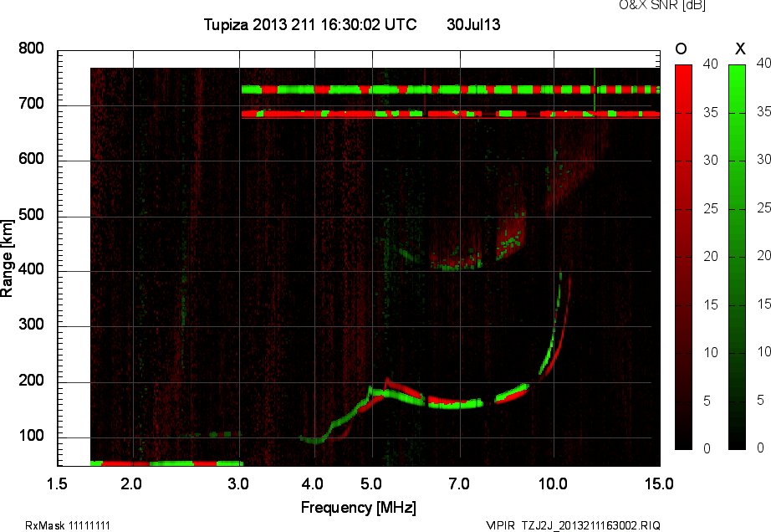
Task: Click the striped band near 730 km range
Action: coord(450,90)
